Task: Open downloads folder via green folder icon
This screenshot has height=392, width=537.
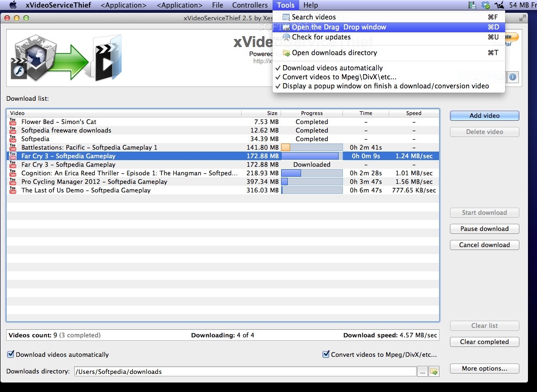Action: point(434,372)
